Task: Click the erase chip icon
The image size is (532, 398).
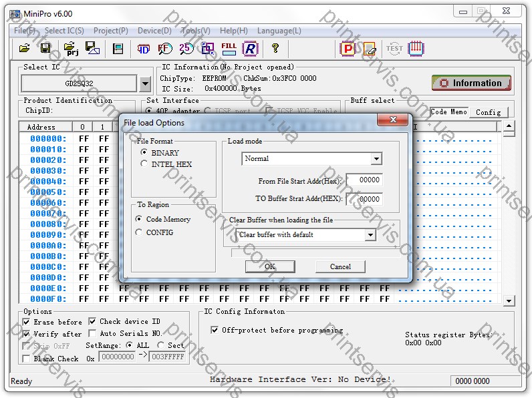Action: [x=370, y=49]
